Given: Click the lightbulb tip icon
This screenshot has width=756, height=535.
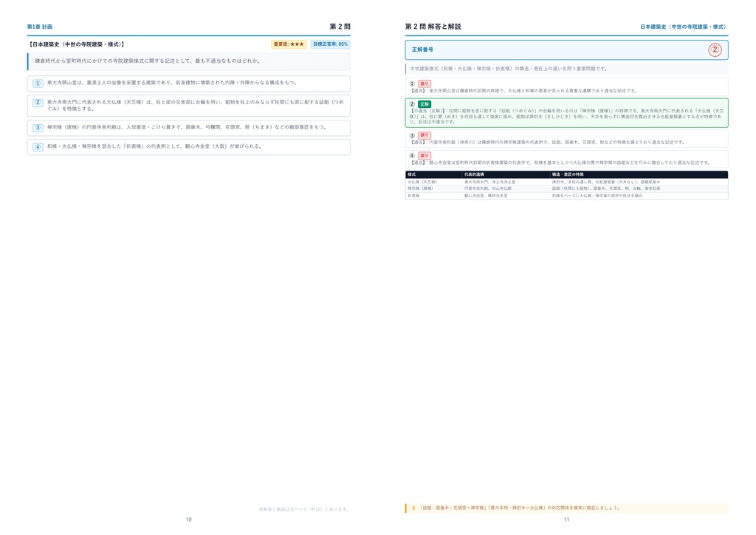Looking at the screenshot, I should point(413,508).
